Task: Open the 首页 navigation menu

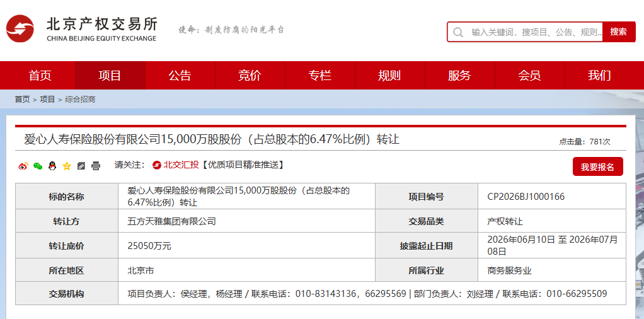Action: [x=40, y=75]
